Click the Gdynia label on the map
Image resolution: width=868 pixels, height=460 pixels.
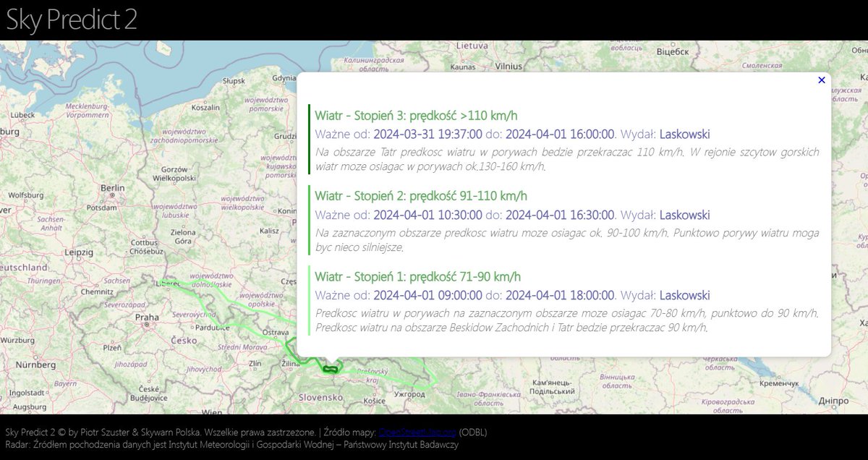point(284,78)
